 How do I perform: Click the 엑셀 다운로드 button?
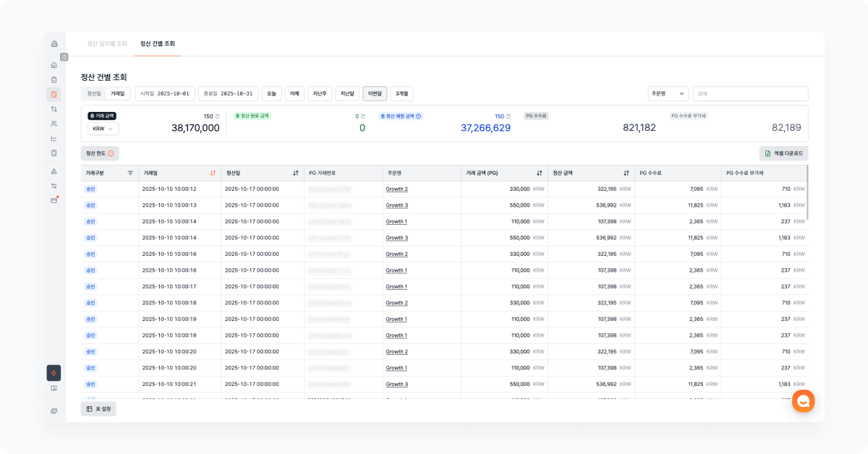tap(783, 153)
